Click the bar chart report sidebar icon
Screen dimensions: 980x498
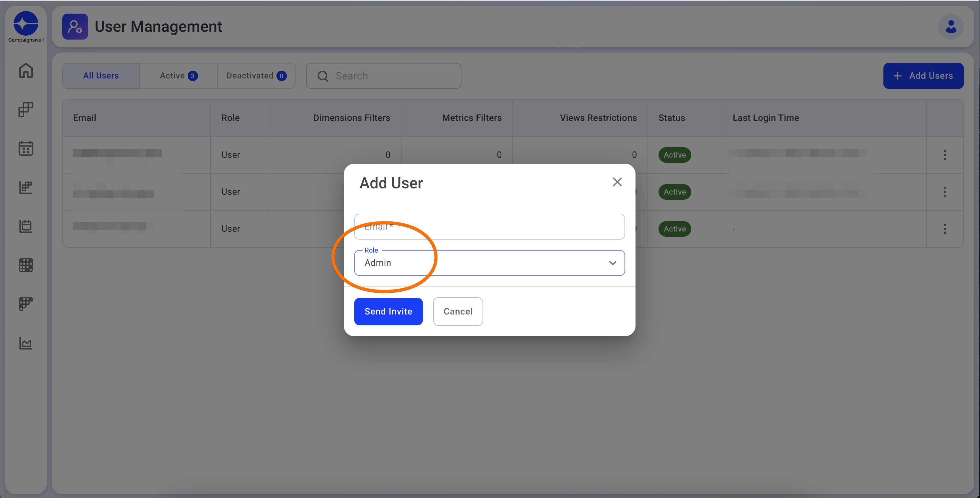pos(26,187)
